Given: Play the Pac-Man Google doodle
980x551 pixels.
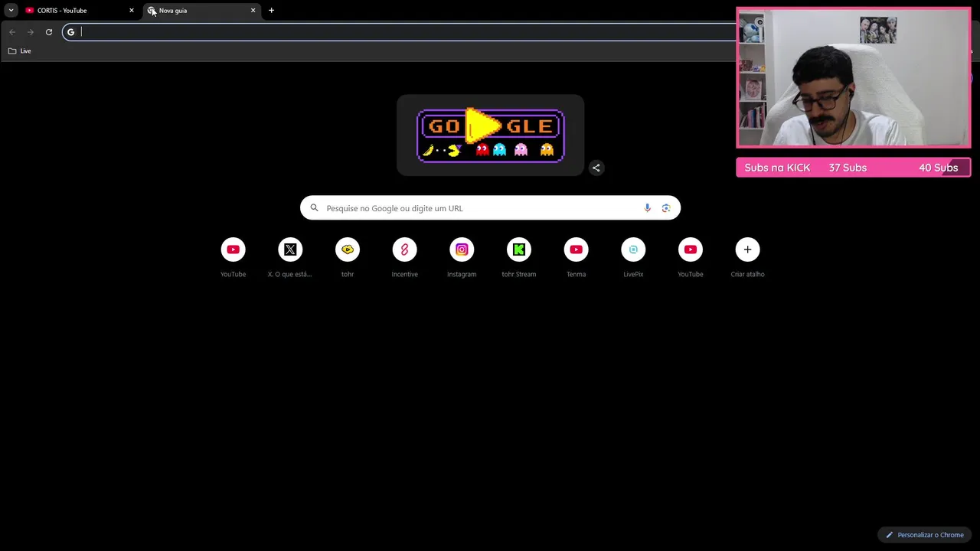Looking at the screenshot, I should pyautogui.click(x=490, y=135).
